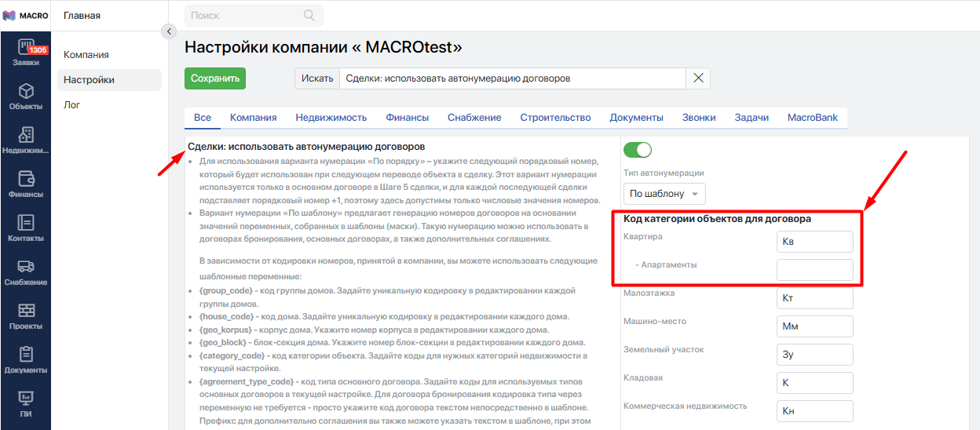This screenshot has width=980, height=430.
Task: Select Лог in the side menu
Action: pyautogui.click(x=72, y=105)
